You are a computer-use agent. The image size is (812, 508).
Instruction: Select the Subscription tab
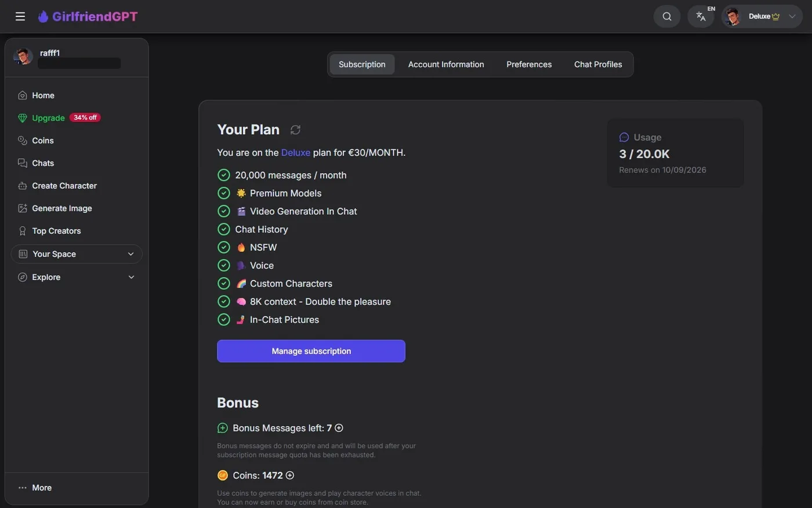(362, 64)
